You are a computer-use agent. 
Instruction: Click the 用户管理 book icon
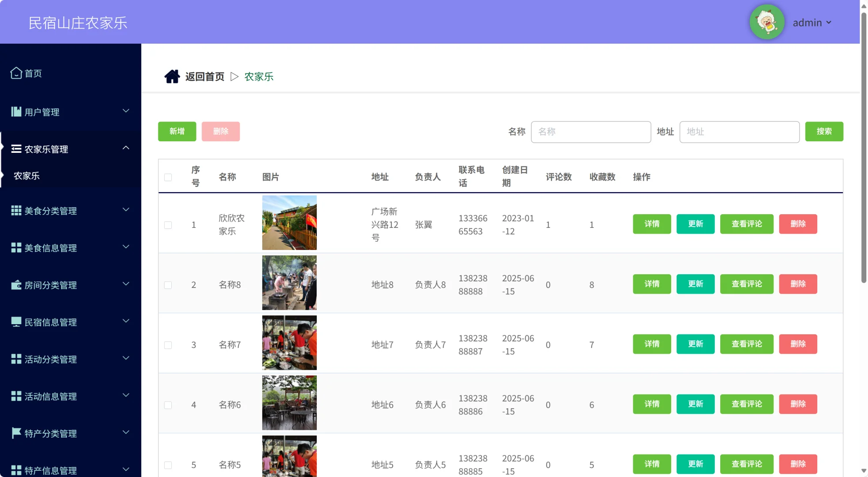click(16, 112)
